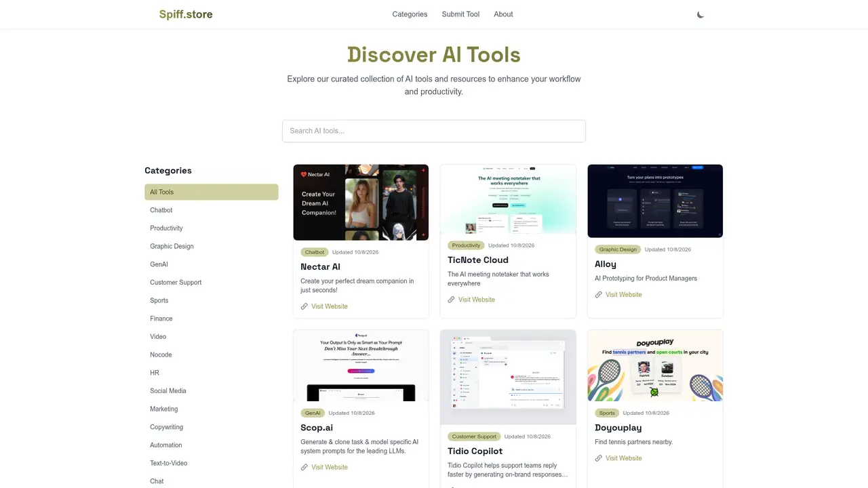Screen dimensions: 868x488
Task: Filter by Sports in the sidebar
Action: point(212,300)
